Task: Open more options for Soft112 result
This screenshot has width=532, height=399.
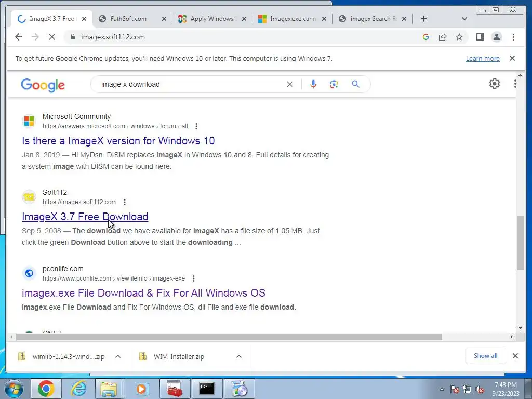Action: click(125, 202)
